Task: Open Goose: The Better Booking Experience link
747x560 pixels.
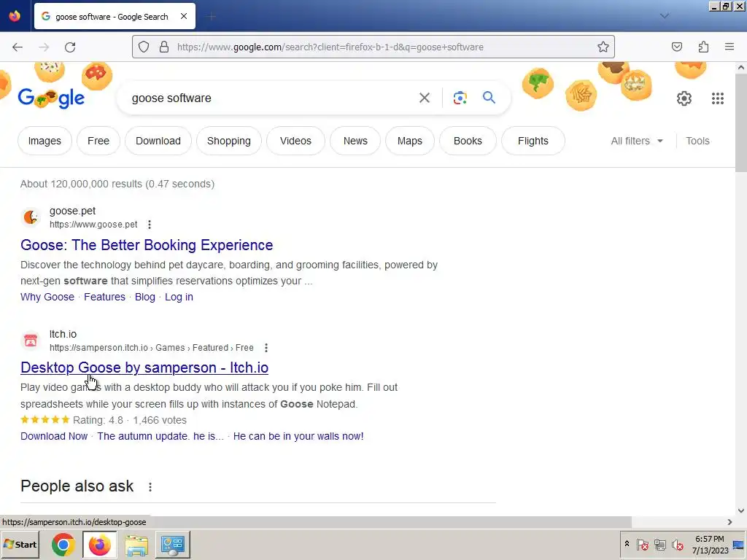Action: pos(147,245)
